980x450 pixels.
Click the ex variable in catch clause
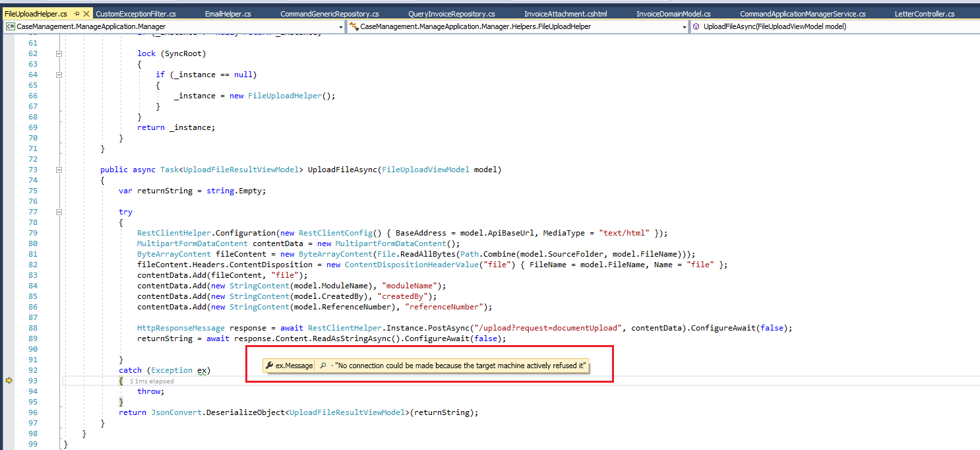(x=202, y=370)
